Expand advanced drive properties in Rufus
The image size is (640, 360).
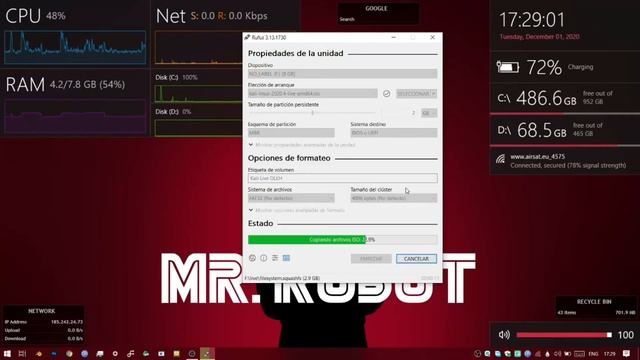pyautogui.click(x=302, y=145)
